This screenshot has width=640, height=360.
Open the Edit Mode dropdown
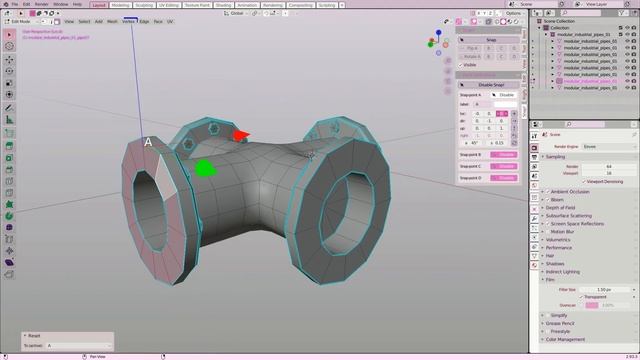[20, 22]
